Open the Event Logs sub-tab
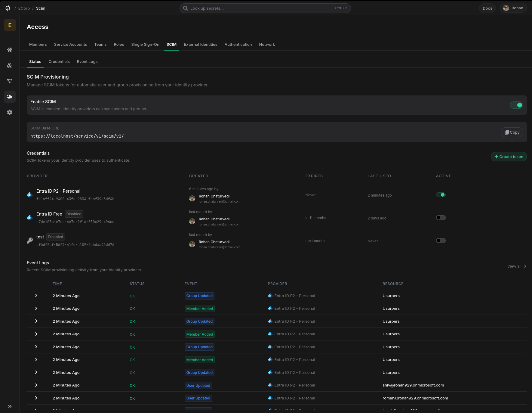Viewport: 532px width, 413px height. 87,61
